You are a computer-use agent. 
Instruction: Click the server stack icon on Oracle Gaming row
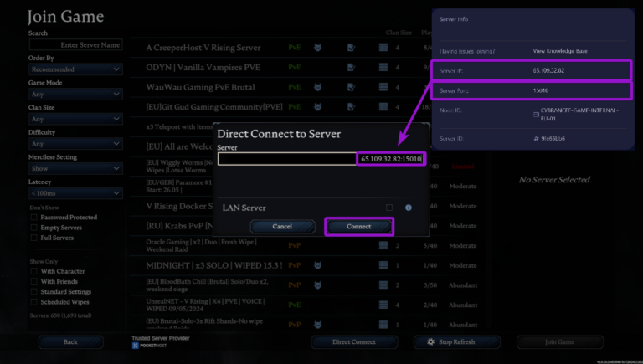(383, 245)
